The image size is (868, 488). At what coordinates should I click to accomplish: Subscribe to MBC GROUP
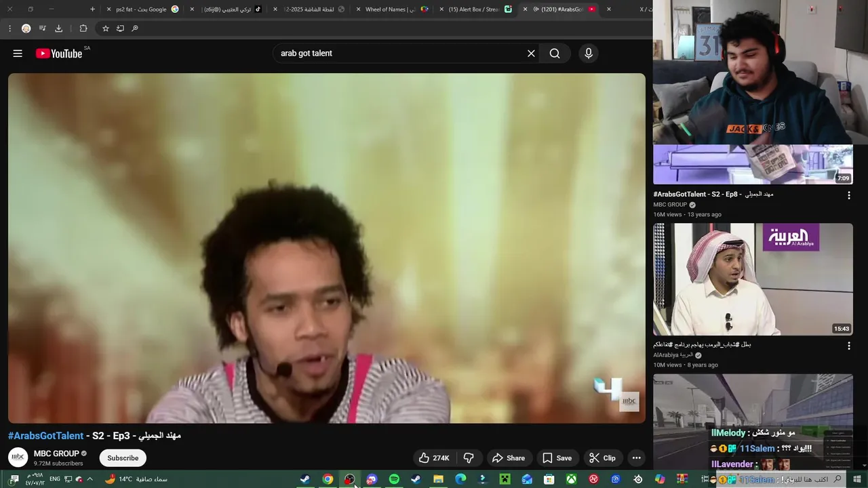point(123,458)
